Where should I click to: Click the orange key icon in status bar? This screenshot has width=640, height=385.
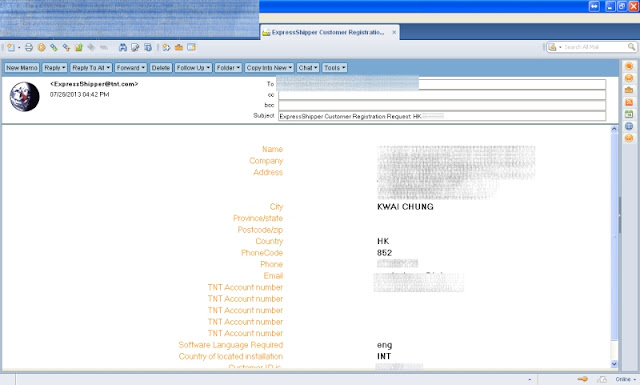point(583,379)
